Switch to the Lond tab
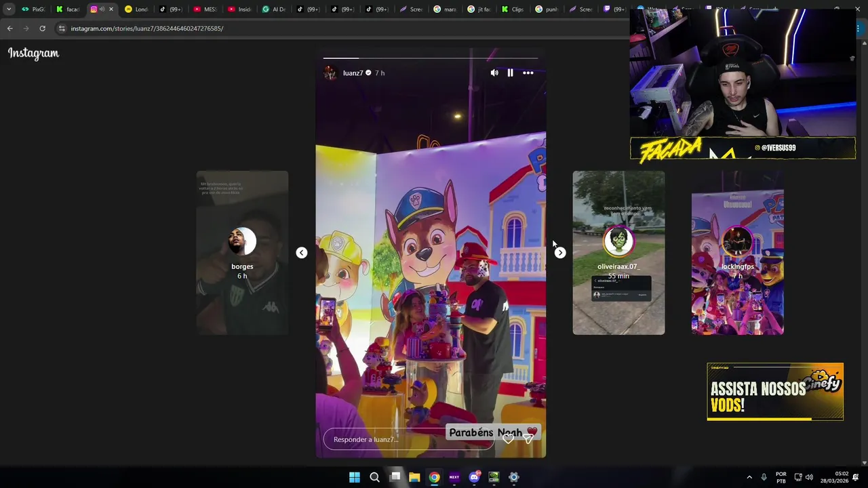 (x=136, y=9)
